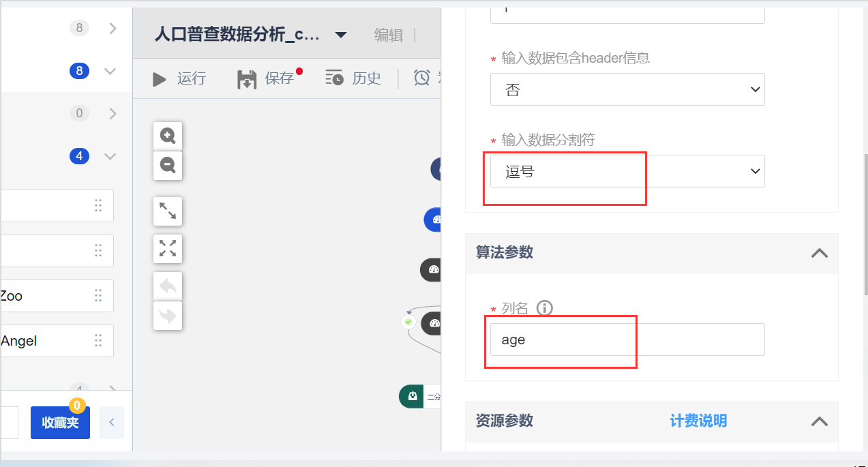Open the 计费说明 link

pyautogui.click(x=698, y=421)
